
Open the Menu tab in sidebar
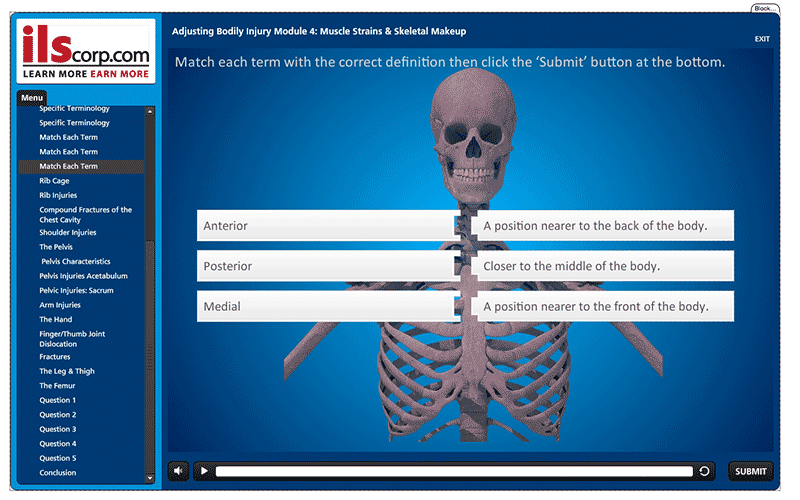[x=32, y=98]
